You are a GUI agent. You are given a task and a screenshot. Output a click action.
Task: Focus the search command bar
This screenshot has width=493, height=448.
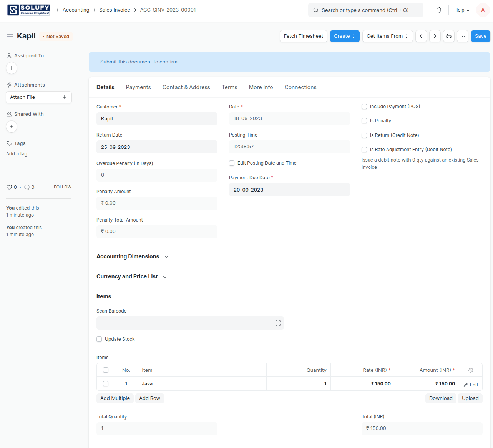coord(366,10)
